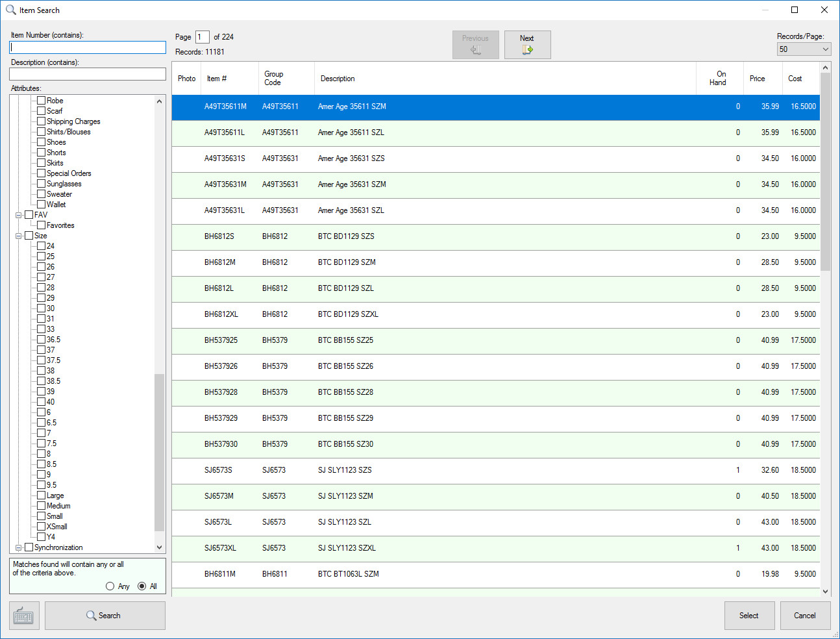Click the results table vertical scrollbar thumb

pyautogui.click(x=826, y=171)
